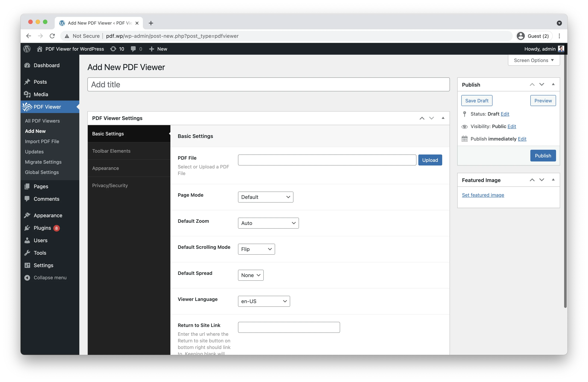Switch to the Toolbar Elements tab
Image resolution: width=588 pixels, height=382 pixels.
click(111, 151)
